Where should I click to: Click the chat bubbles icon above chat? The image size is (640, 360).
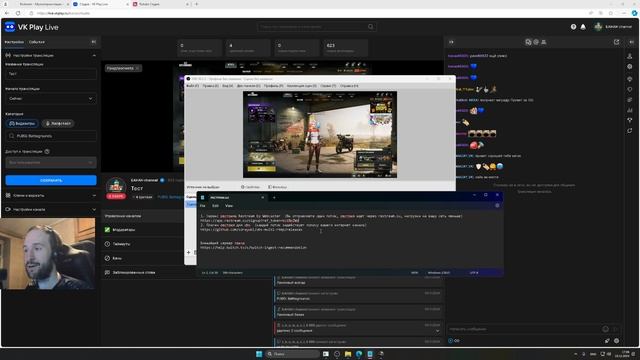(x=528, y=42)
